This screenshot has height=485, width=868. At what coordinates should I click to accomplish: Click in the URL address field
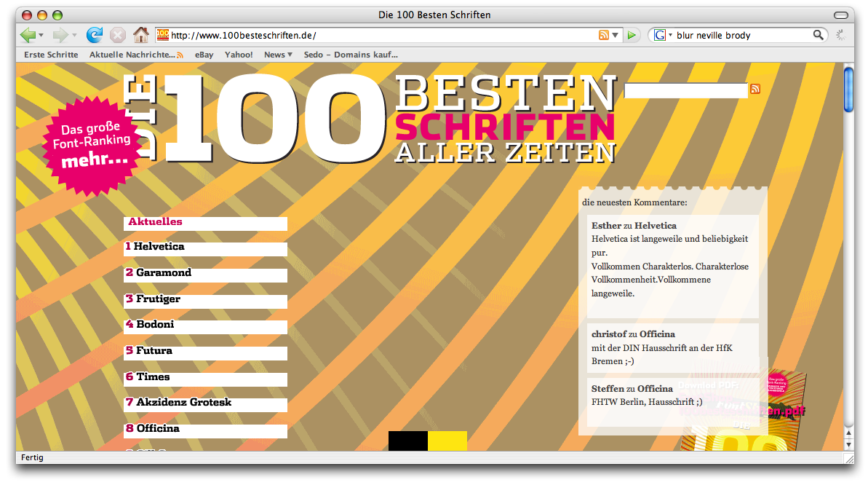[382, 36]
